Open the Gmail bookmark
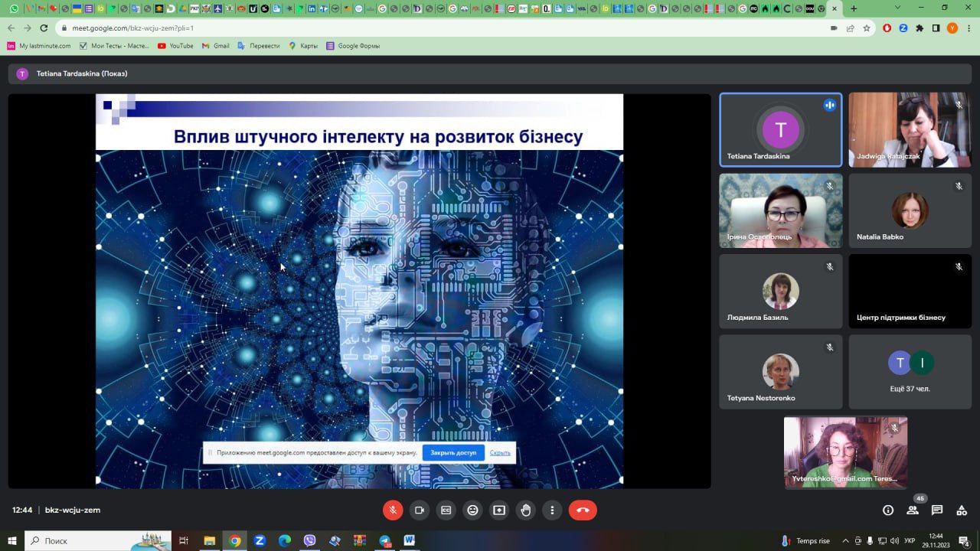Screen dimensions: 980x551 pos(215,46)
